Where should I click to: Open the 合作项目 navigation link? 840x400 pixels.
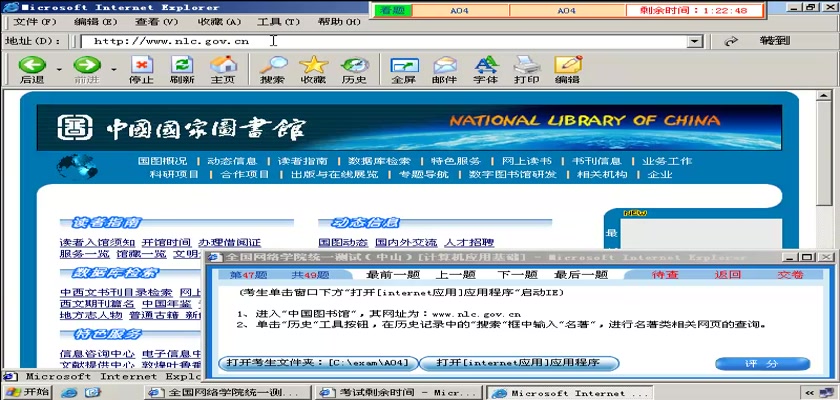point(244,174)
